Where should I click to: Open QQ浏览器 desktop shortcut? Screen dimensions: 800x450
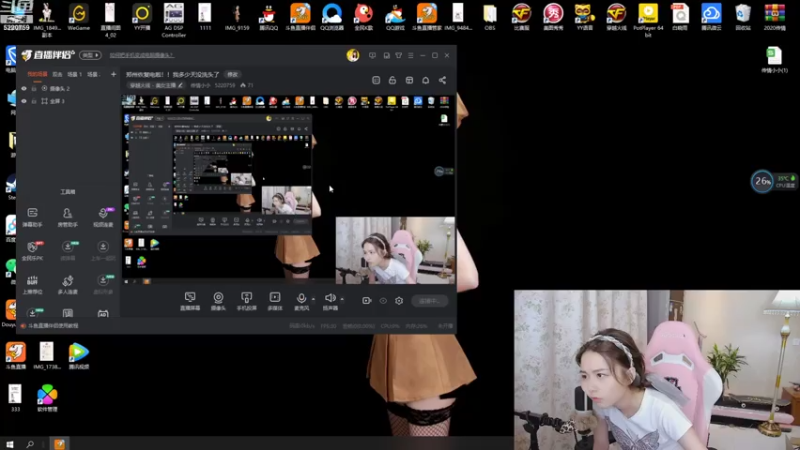click(332, 17)
